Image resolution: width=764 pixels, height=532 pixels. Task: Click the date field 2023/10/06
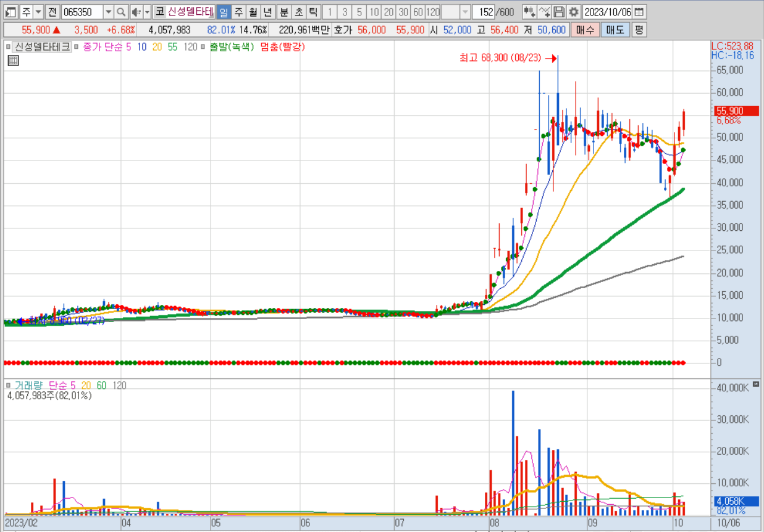pos(608,12)
